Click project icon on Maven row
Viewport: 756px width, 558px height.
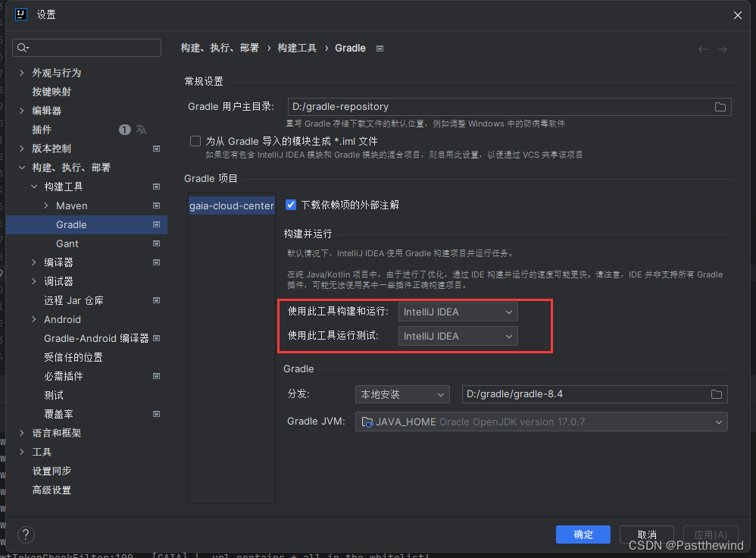tap(156, 205)
